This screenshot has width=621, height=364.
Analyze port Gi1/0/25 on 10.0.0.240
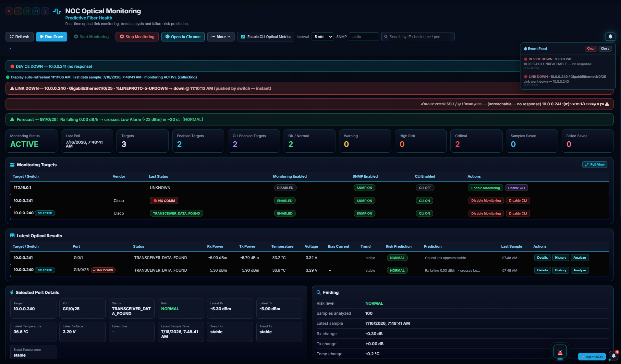pos(579,270)
